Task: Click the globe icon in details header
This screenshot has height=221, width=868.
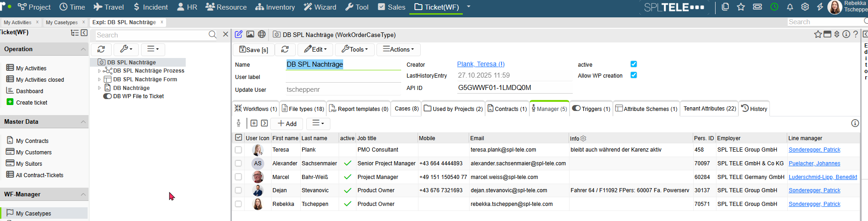Action: pyautogui.click(x=261, y=34)
